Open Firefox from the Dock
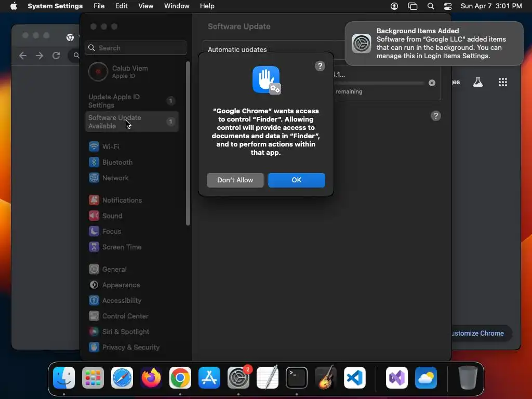This screenshot has width=532, height=399. (151, 378)
